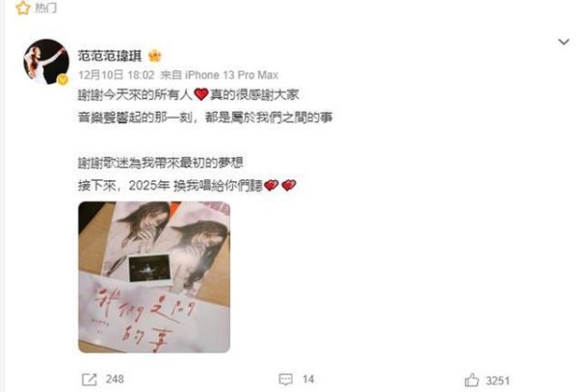Open the comments speech bubble icon
Screen dimensions: 578x392
(x=286, y=379)
